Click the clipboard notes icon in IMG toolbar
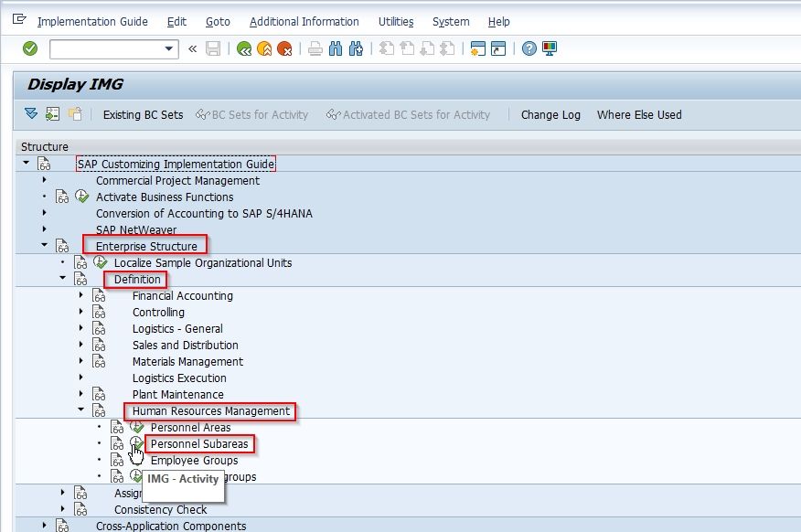Image resolution: width=801 pixels, height=532 pixels. (x=75, y=113)
